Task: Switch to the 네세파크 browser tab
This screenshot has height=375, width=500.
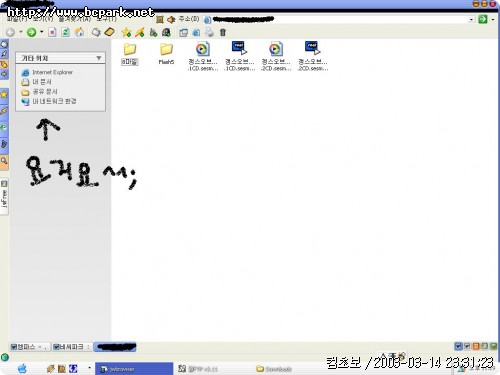Action: pos(72,347)
